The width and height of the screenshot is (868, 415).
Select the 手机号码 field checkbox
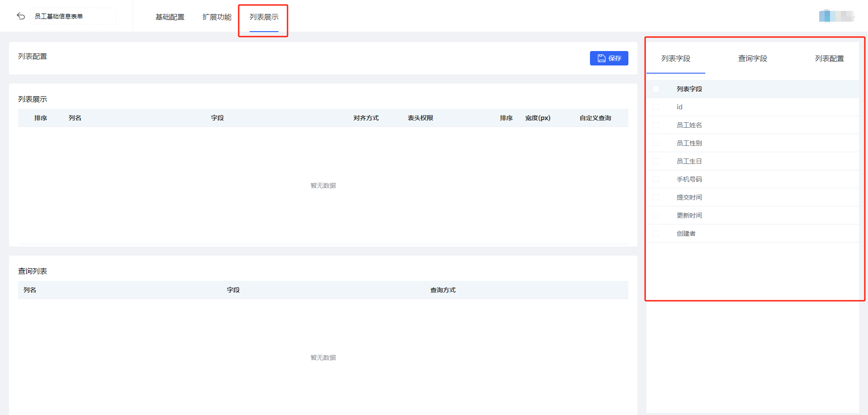click(656, 179)
